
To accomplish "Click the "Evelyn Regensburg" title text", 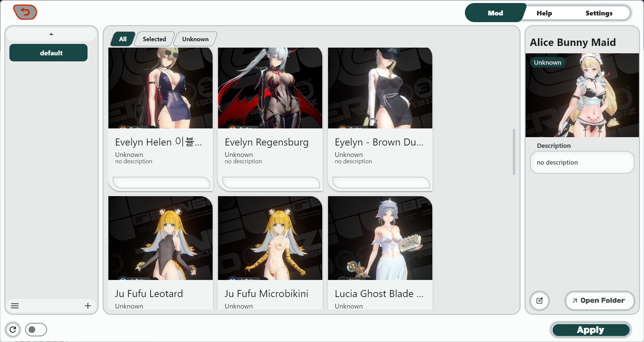I will (267, 142).
